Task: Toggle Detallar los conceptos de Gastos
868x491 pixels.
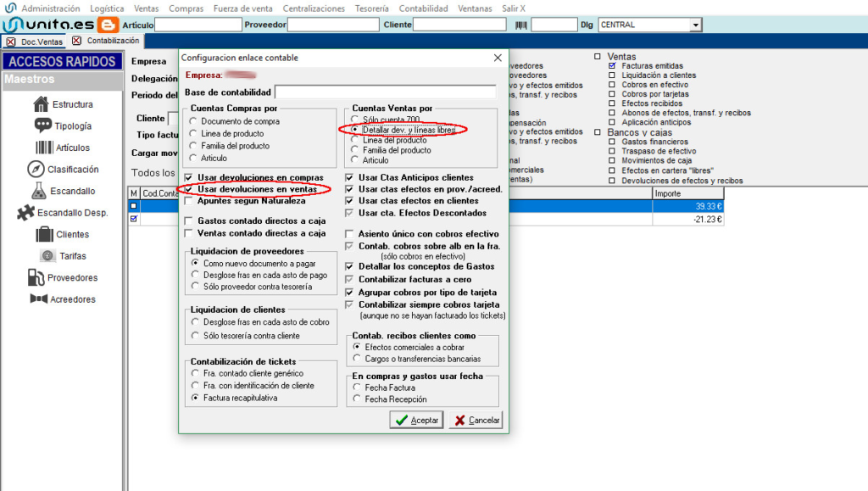Action: point(351,266)
